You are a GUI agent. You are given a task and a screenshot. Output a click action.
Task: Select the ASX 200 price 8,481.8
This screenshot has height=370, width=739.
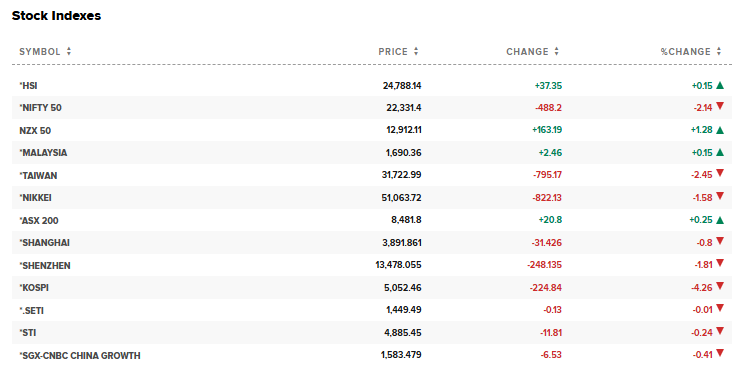(x=406, y=220)
